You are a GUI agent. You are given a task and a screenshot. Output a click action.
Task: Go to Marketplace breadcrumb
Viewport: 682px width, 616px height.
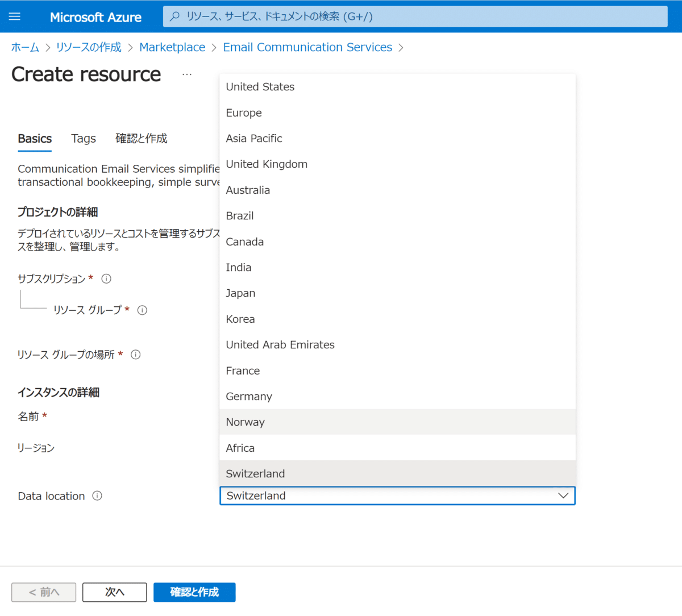[172, 47]
